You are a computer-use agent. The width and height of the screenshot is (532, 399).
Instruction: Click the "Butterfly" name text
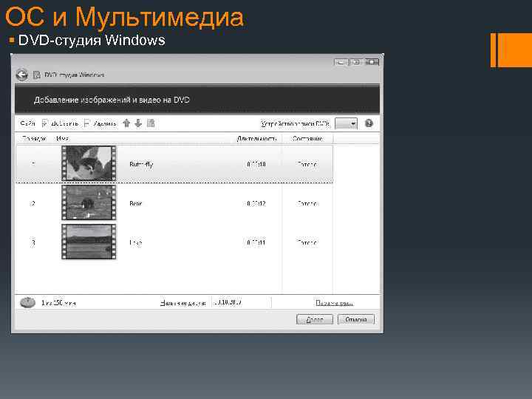pos(141,165)
